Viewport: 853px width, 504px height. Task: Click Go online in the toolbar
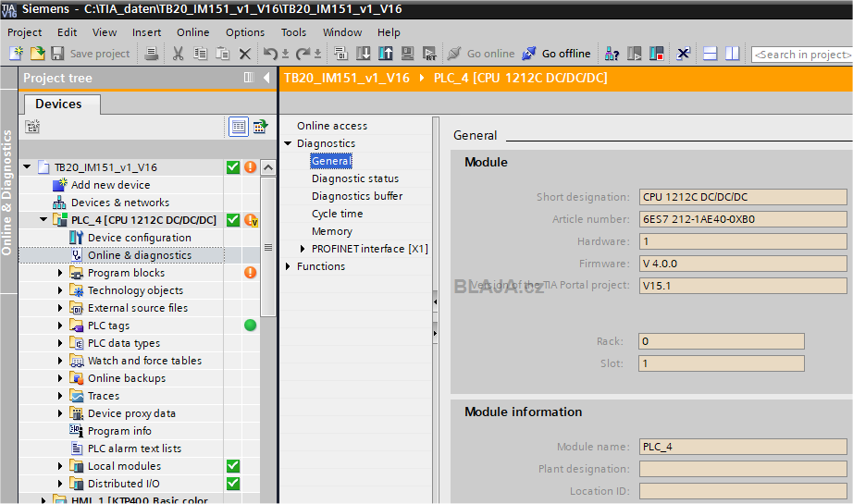481,54
